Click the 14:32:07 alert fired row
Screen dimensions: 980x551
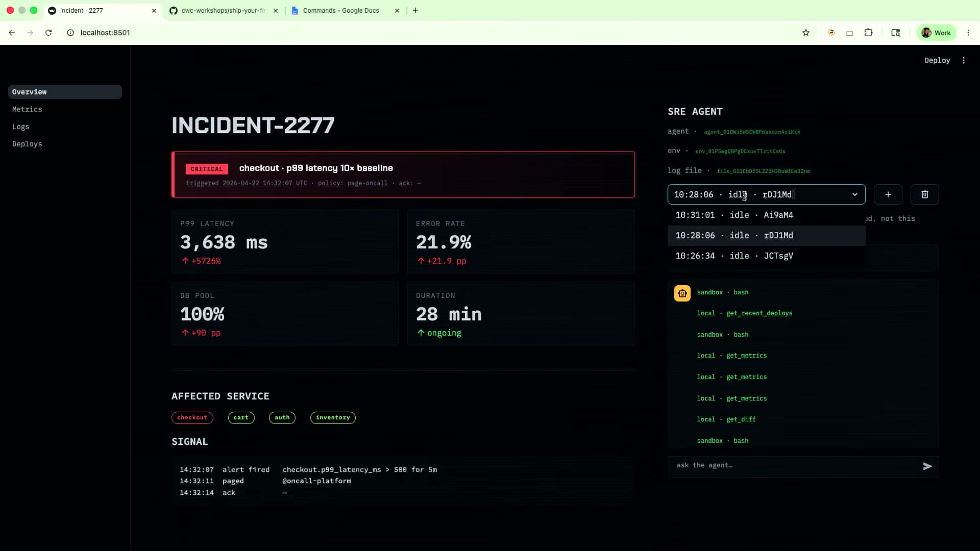(x=308, y=469)
